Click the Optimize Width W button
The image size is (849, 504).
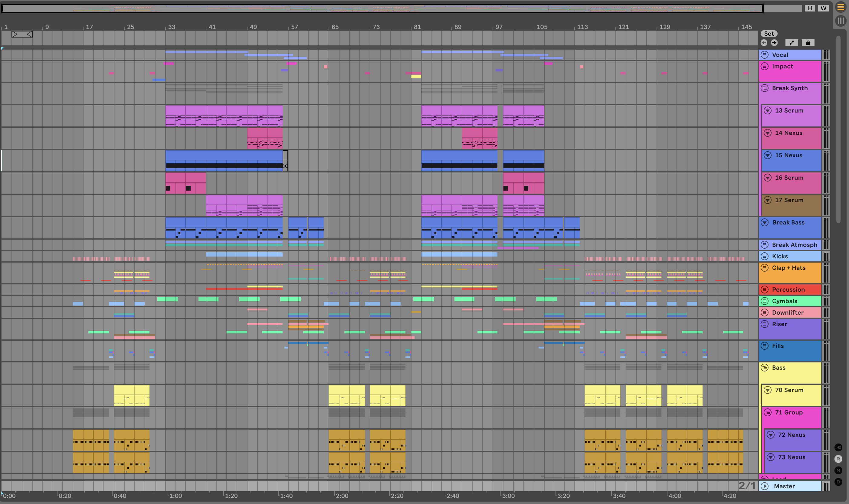(x=823, y=8)
